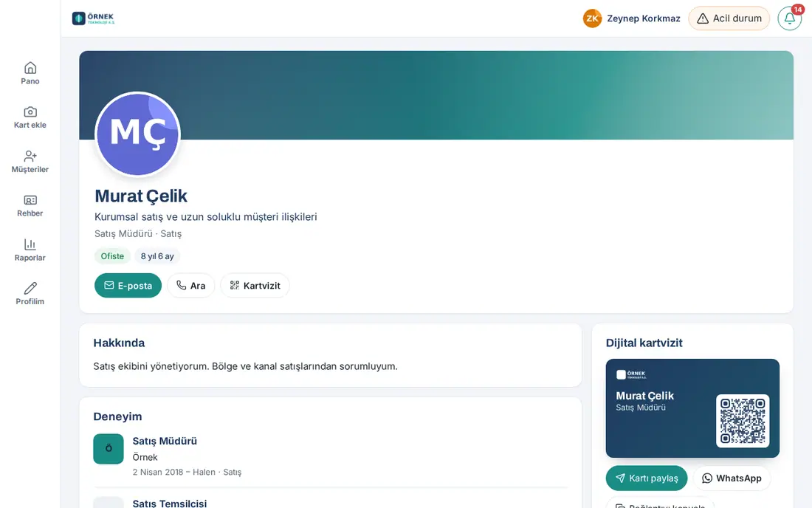The height and width of the screenshot is (508, 812).
Task: Go to the Rehber directory
Action: click(x=30, y=205)
